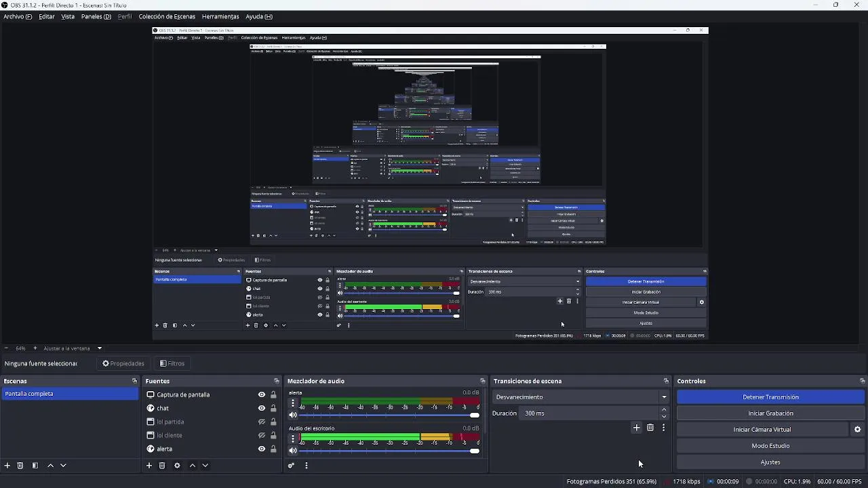Open virtual camera settings gear
Viewport: 868px width, 488px height.
[x=858, y=430]
